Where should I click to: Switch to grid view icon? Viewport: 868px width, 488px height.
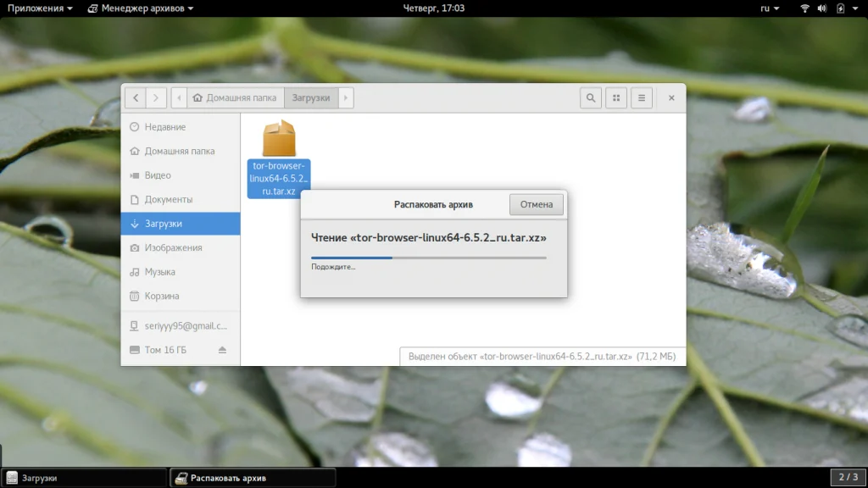[x=616, y=98]
